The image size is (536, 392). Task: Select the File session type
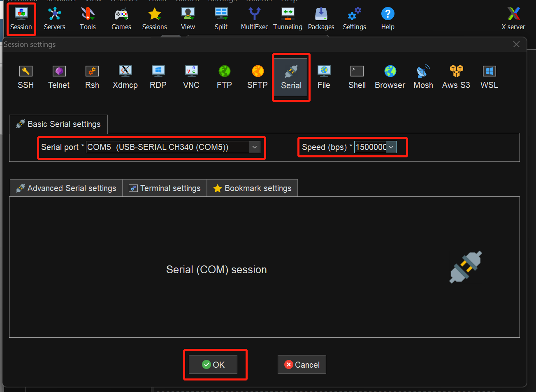tap(324, 77)
